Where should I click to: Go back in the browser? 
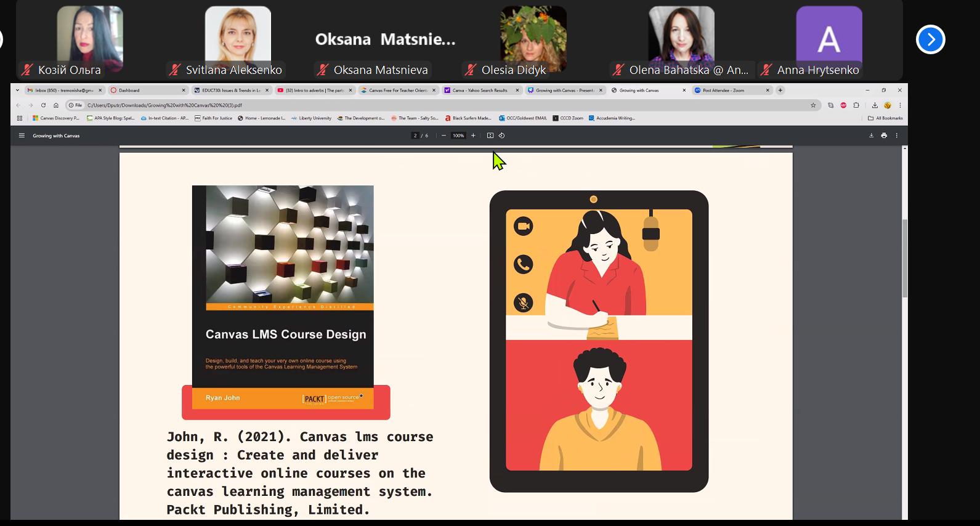coord(18,105)
